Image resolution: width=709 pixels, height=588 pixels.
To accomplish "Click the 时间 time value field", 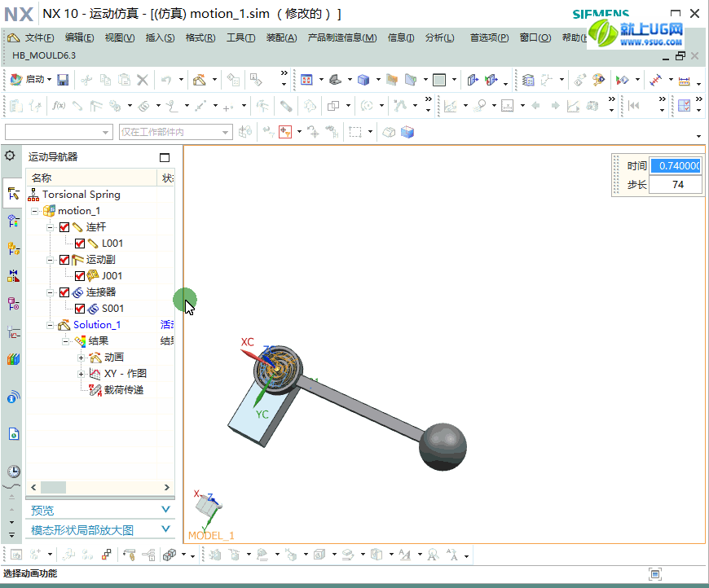I will point(676,166).
